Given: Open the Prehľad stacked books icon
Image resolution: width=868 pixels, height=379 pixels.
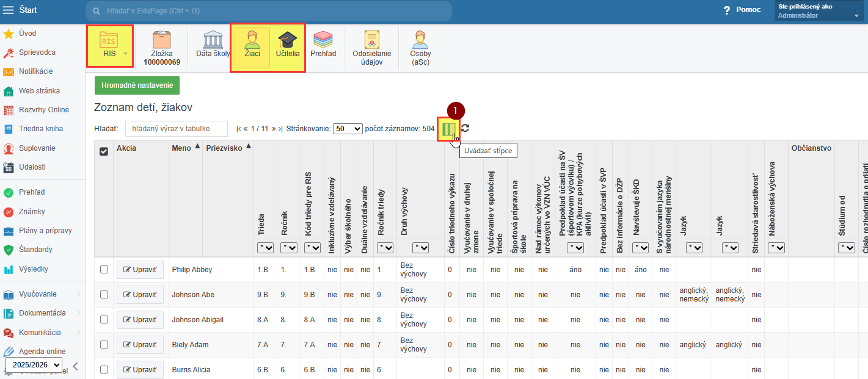Looking at the screenshot, I should [323, 40].
